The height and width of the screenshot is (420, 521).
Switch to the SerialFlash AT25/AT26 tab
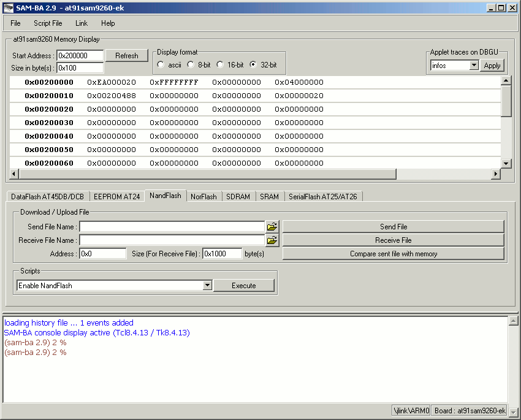(x=323, y=197)
